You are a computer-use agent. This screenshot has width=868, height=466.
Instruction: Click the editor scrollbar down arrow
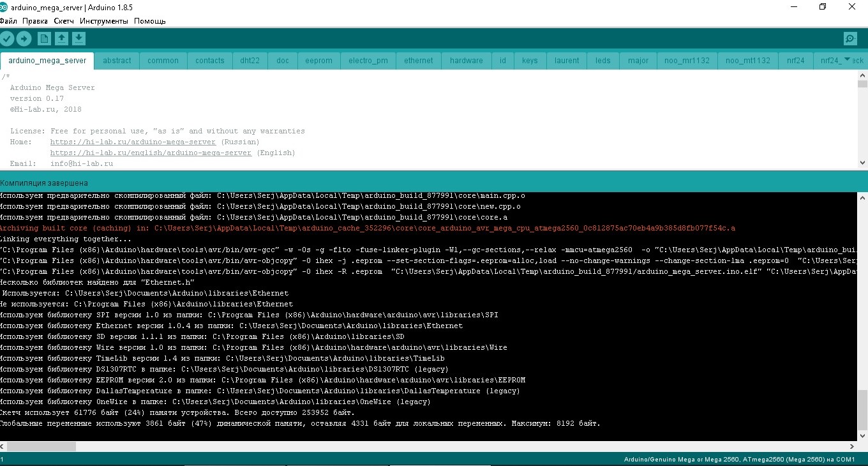[862, 163]
